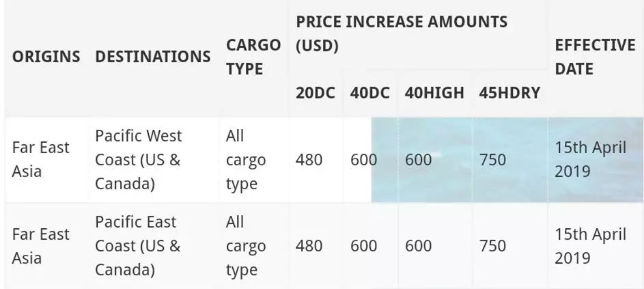The height and width of the screenshot is (289, 644).
Task: Select the 45HDRY sub-header
Action: pyautogui.click(x=509, y=93)
